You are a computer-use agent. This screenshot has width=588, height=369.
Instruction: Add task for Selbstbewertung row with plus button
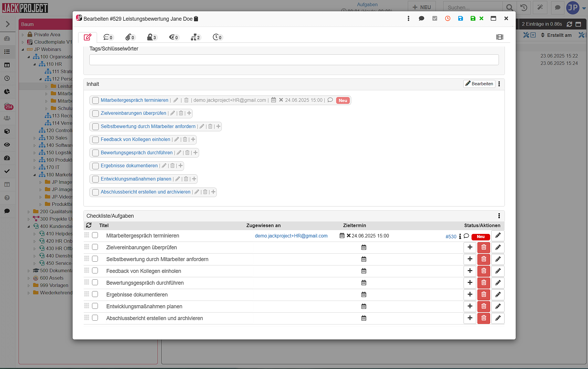(x=470, y=259)
